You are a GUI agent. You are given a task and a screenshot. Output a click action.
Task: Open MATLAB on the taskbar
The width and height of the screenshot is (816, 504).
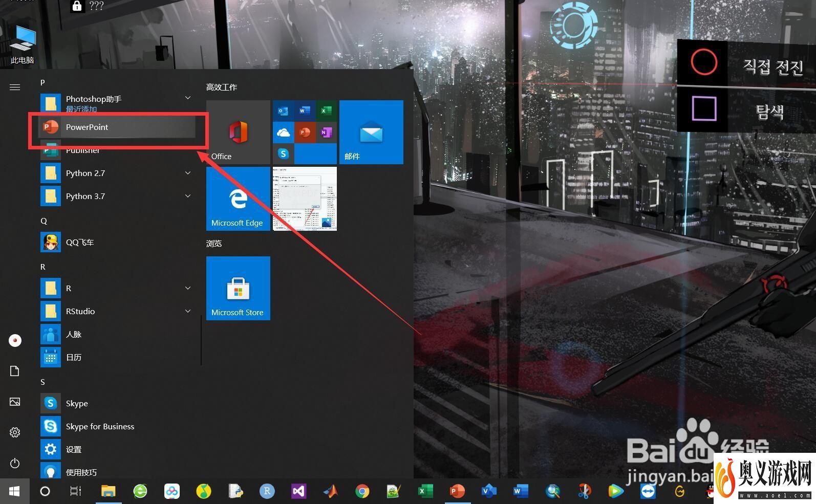[331, 491]
